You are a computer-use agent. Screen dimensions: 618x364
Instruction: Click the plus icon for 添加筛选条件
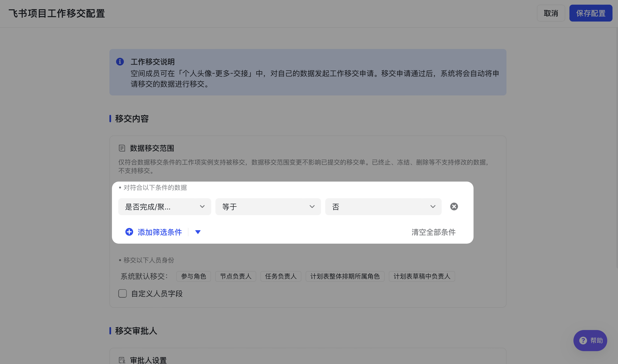(x=129, y=232)
